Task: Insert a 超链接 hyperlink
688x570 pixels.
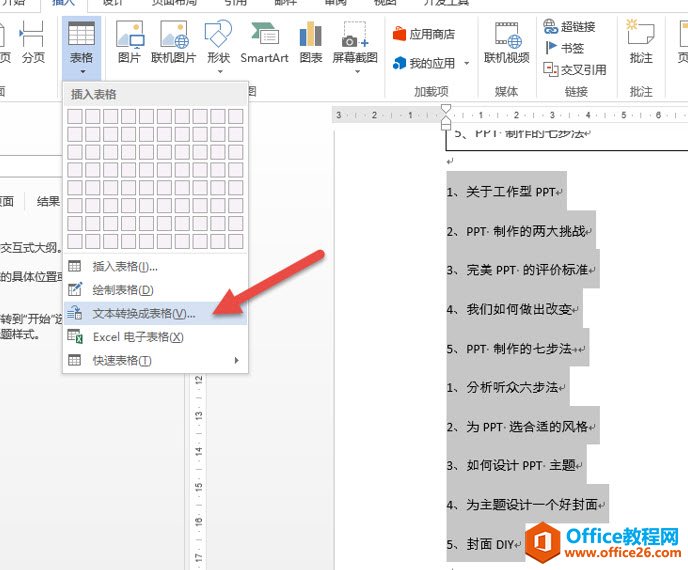Action: click(569, 26)
